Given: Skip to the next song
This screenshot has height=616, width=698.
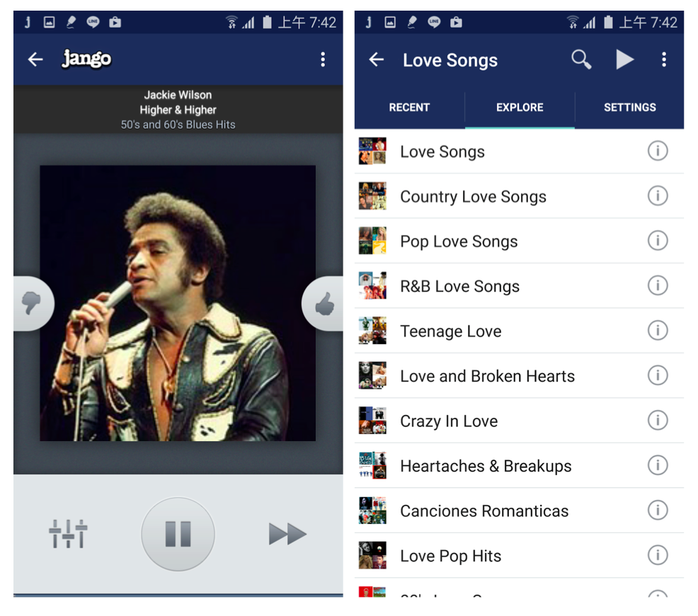Looking at the screenshot, I should click(287, 534).
